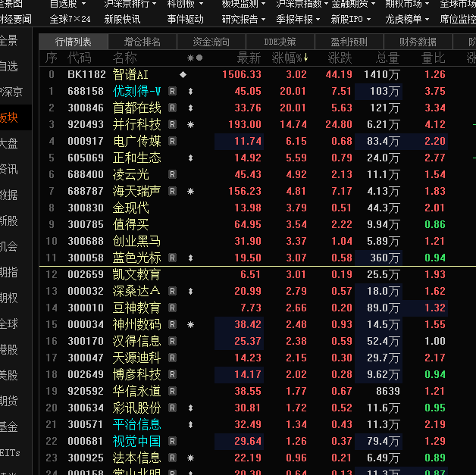Image resolution: width=476 pixels, height=475 pixels.
Task: Click the R badge on 蓝色光标 row
Action: pyautogui.click(x=172, y=258)
